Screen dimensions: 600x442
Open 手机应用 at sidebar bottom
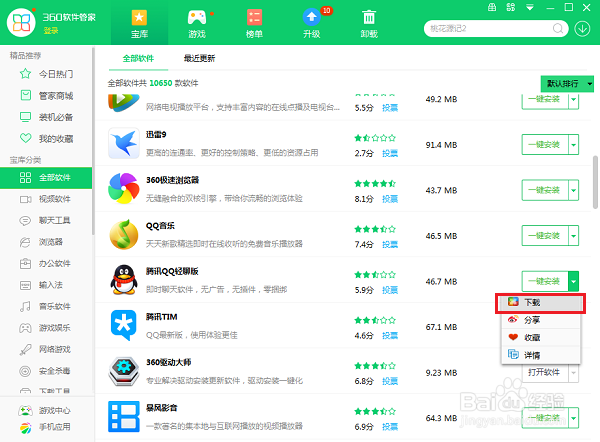[45, 427]
